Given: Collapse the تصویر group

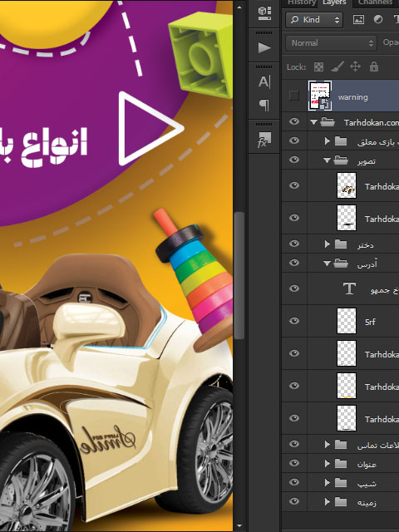Looking at the screenshot, I should [327, 160].
